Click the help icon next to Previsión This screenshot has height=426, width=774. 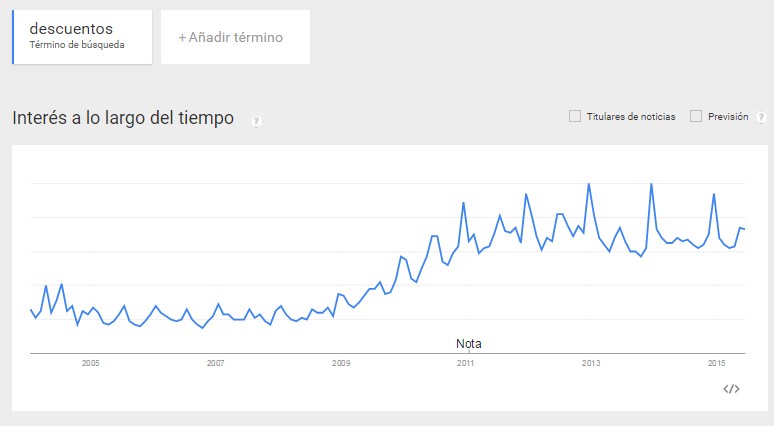(x=762, y=117)
